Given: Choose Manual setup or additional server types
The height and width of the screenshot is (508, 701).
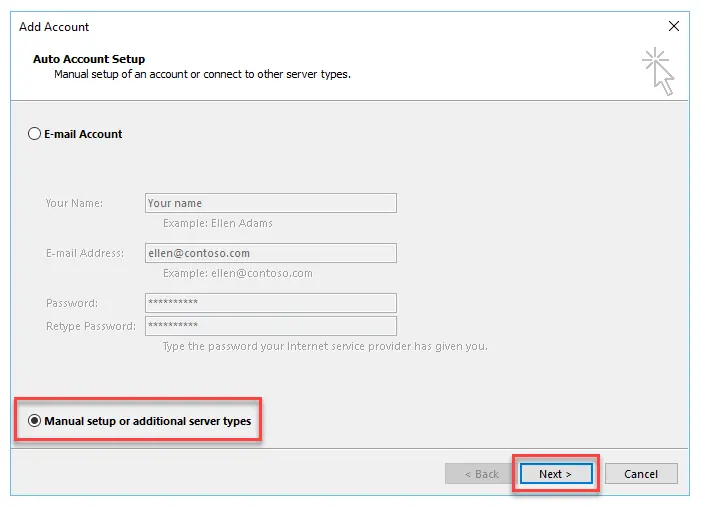Looking at the screenshot, I should pos(36,421).
